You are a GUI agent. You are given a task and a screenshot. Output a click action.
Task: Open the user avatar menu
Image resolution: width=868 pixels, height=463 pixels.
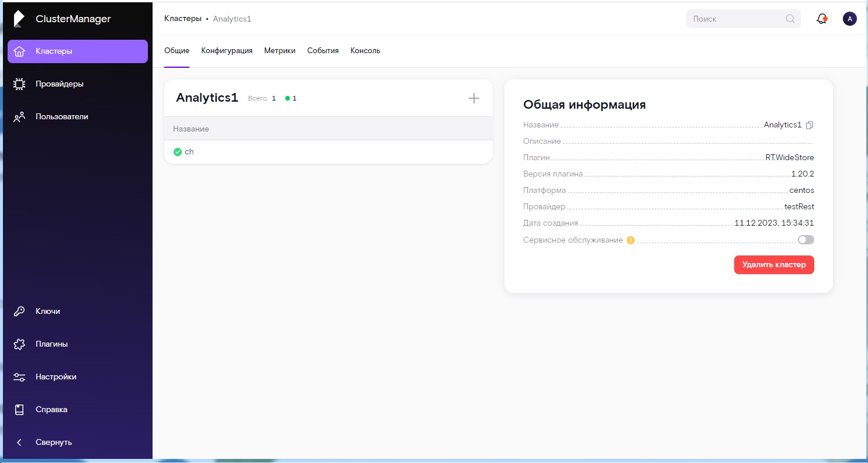(850, 19)
